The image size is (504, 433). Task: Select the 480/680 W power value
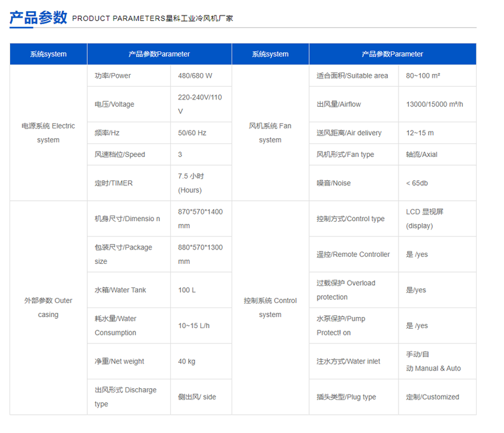[x=189, y=75]
